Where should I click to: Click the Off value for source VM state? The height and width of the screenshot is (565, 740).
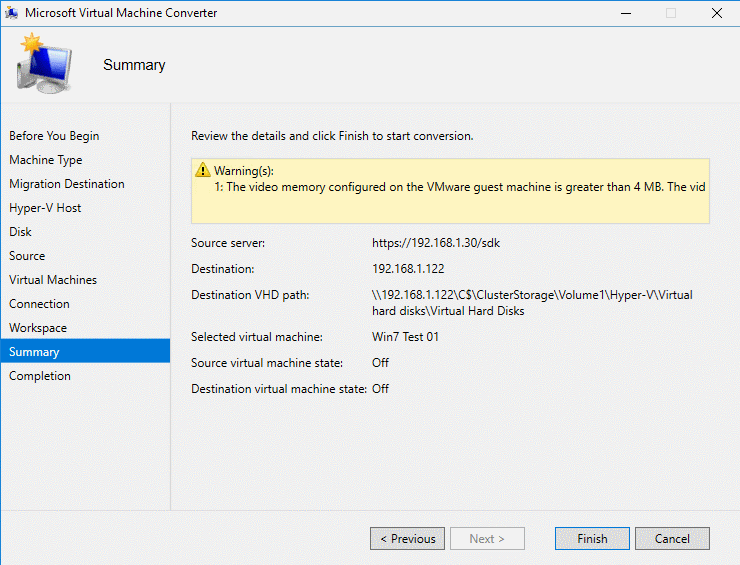pyautogui.click(x=380, y=363)
